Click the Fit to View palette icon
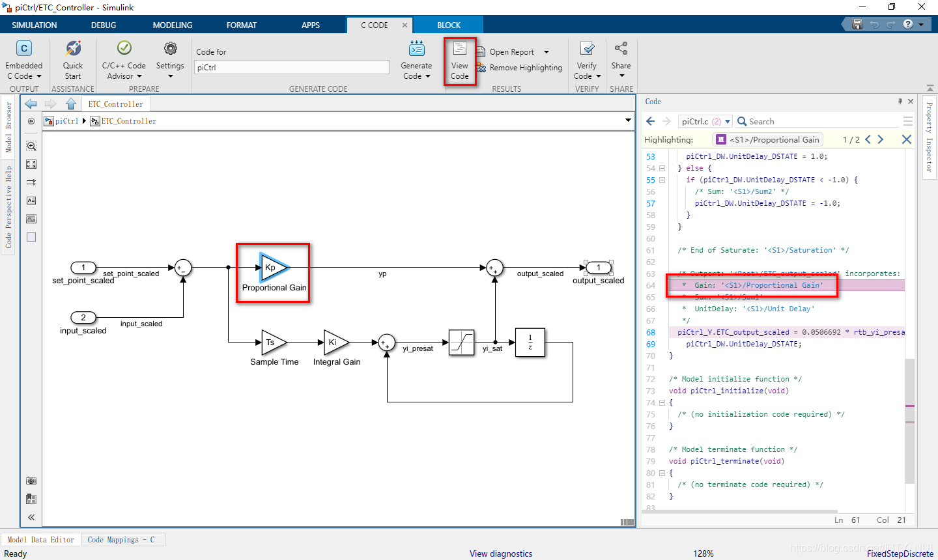Viewport: 938px width, 560px height. tap(31, 164)
